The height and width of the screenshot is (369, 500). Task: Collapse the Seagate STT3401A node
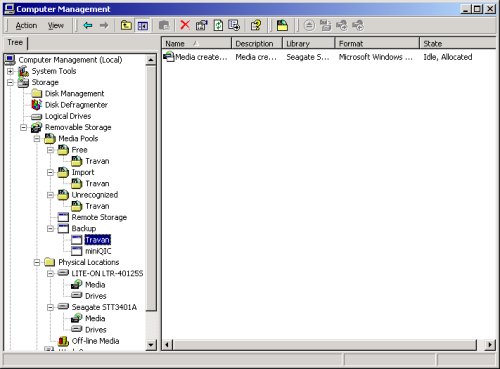click(x=50, y=307)
